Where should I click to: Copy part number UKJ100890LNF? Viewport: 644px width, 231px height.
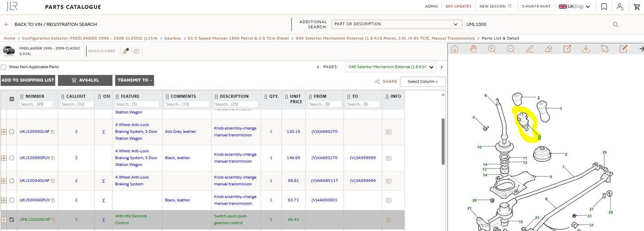point(53,132)
